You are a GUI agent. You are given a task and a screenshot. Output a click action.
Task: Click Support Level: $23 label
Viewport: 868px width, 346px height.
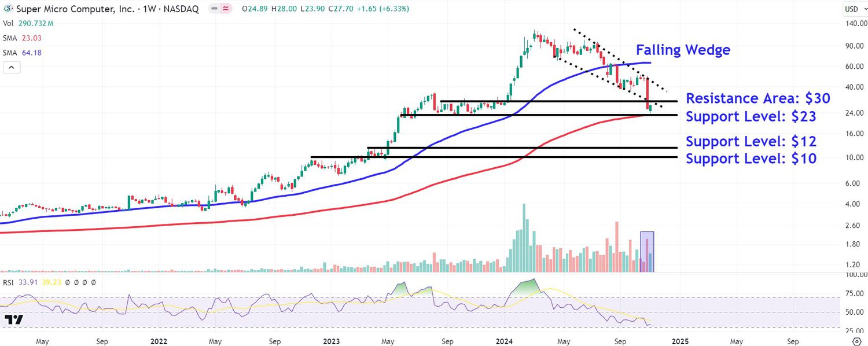[751, 117]
